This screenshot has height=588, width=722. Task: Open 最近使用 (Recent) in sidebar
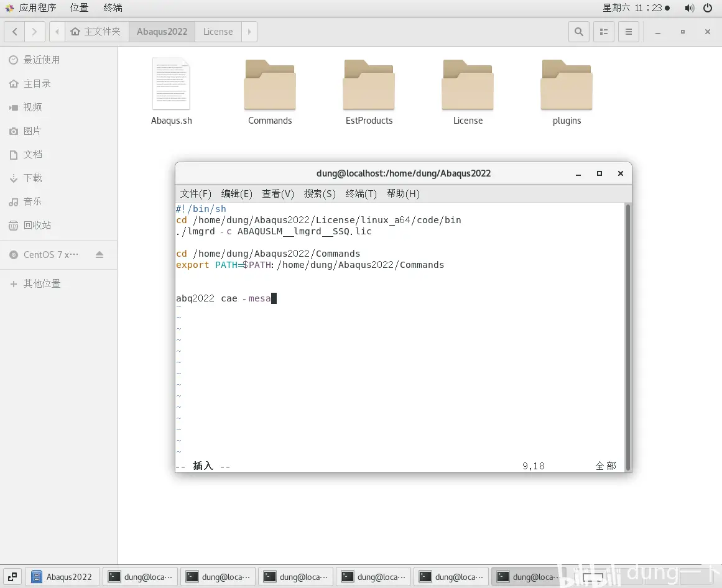[x=58, y=60]
